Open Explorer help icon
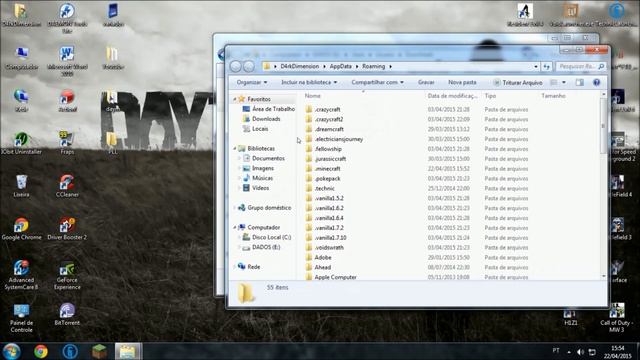Screen dimensions: 640x360 coord(596,82)
